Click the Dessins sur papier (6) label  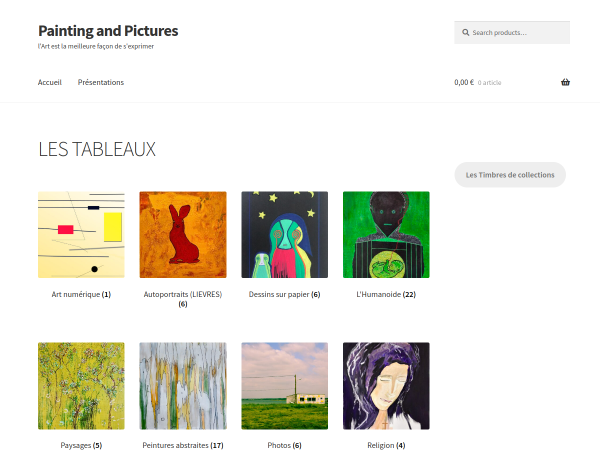pos(284,294)
